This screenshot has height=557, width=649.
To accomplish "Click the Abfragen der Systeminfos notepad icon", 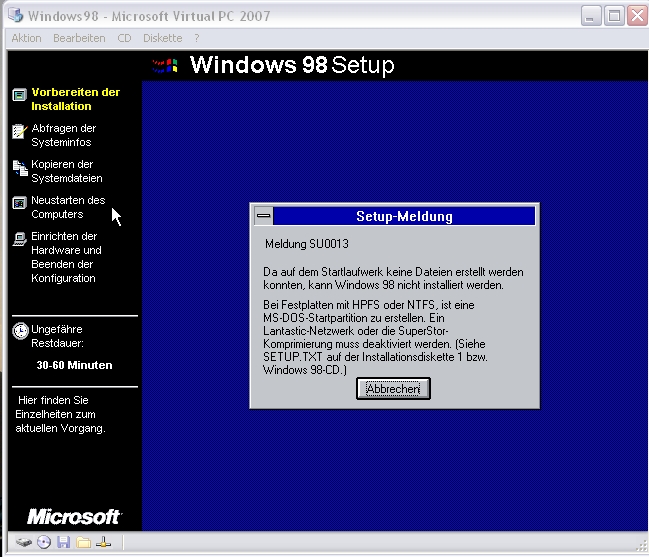I will tap(19, 131).
